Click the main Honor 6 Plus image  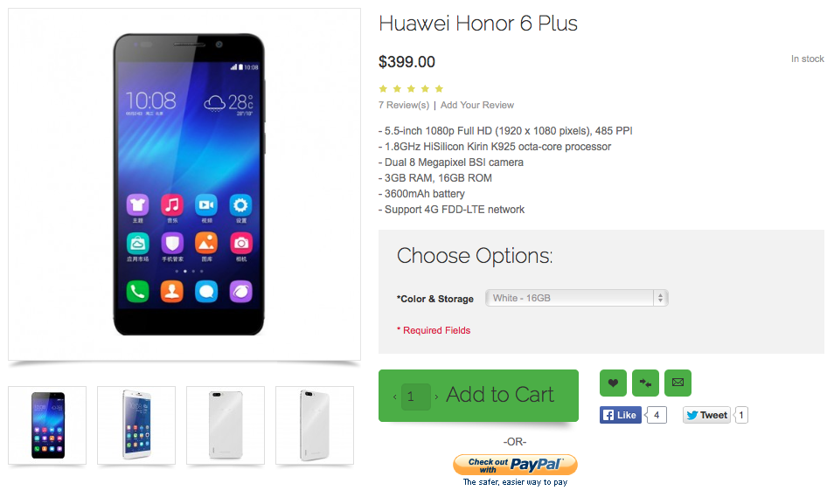pyautogui.click(x=184, y=184)
